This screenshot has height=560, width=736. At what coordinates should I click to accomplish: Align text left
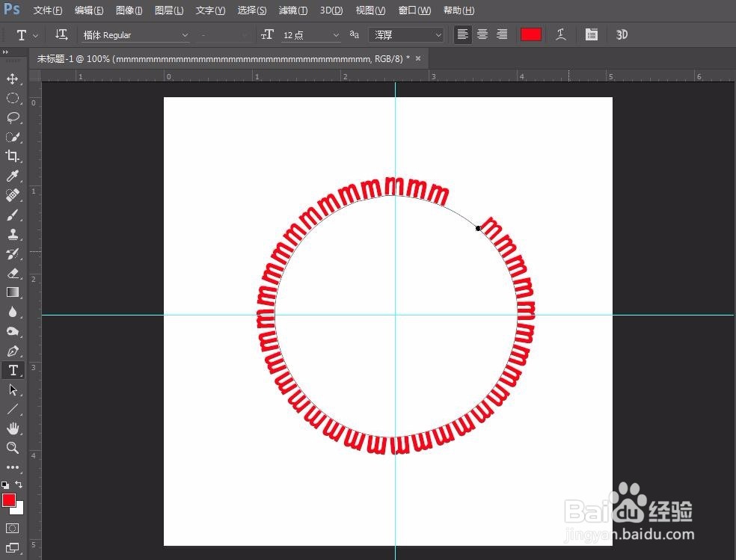tap(463, 34)
